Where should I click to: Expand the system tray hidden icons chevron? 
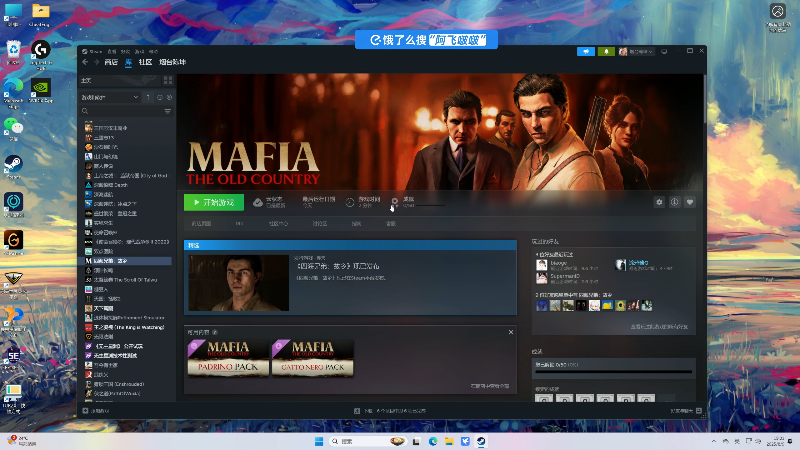(x=714, y=441)
